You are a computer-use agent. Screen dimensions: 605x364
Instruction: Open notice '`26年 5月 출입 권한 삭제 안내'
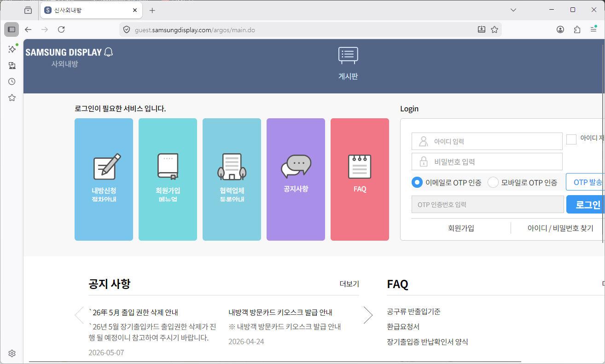coord(133,312)
